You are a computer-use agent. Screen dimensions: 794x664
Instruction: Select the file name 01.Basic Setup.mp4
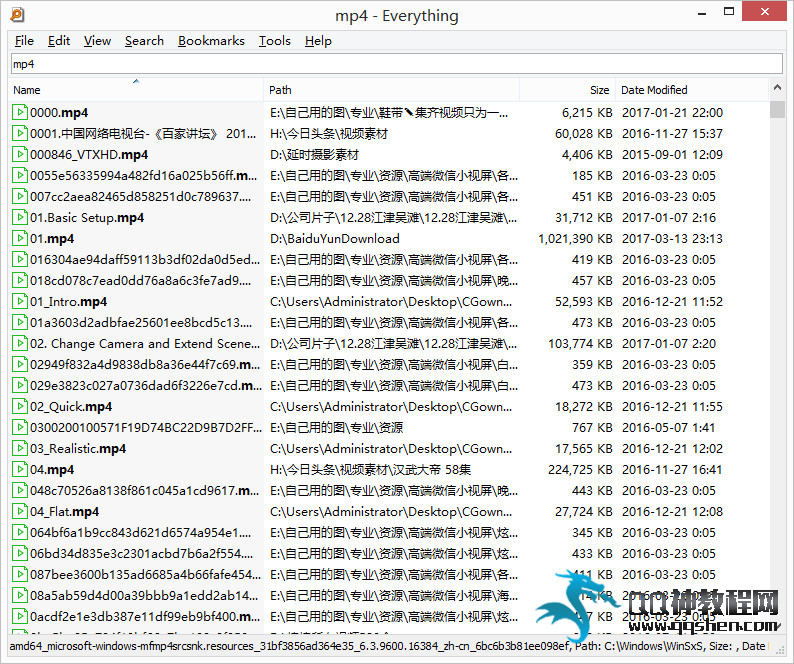pos(87,218)
